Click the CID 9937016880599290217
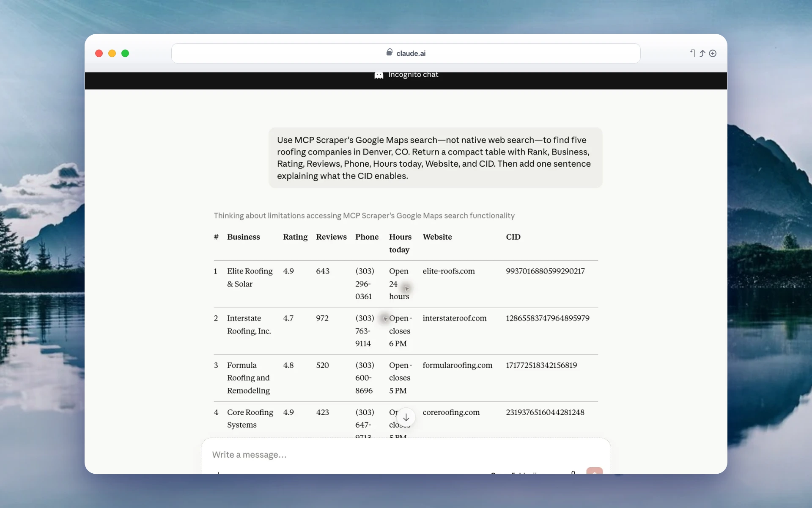This screenshot has height=508, width=812. [x=545, y=271]
